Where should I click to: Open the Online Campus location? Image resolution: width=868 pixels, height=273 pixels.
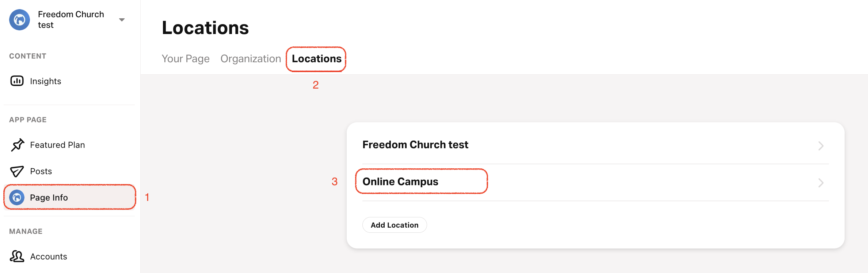[595, 182]
